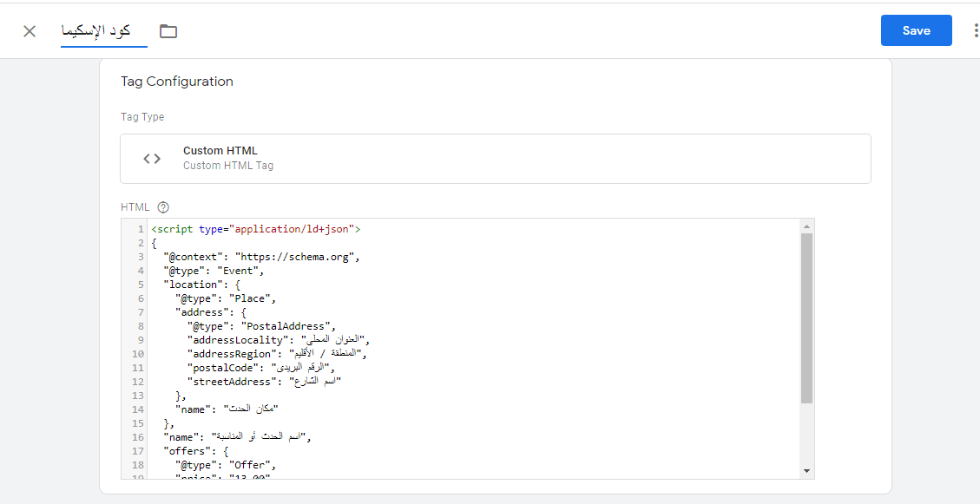980x504 pixels.
Task: Close the tag editor with the X icon
Action: coord(30,31)
